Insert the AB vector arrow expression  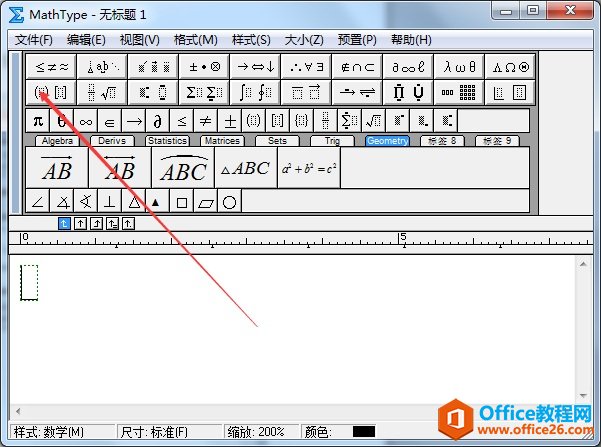pos(57,168)
